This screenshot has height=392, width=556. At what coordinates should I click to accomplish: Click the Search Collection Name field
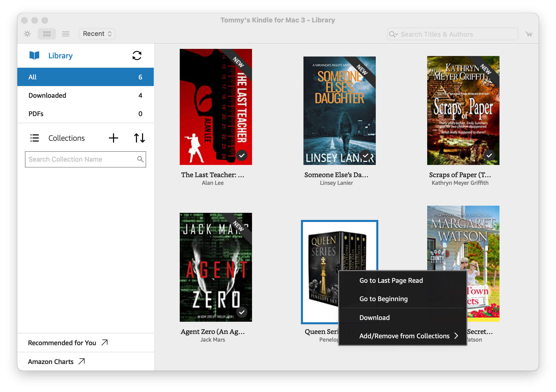click(x=86, y=159)
